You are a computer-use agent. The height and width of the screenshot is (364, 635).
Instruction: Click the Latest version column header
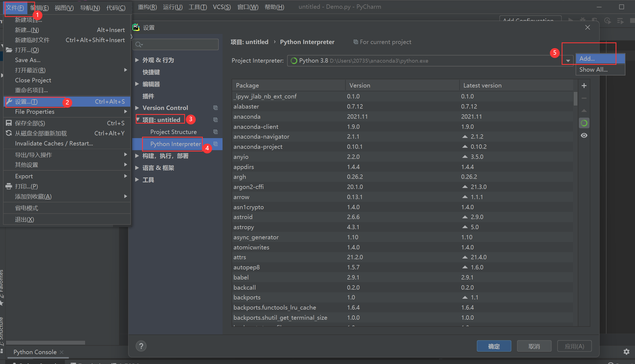[516, 85]
